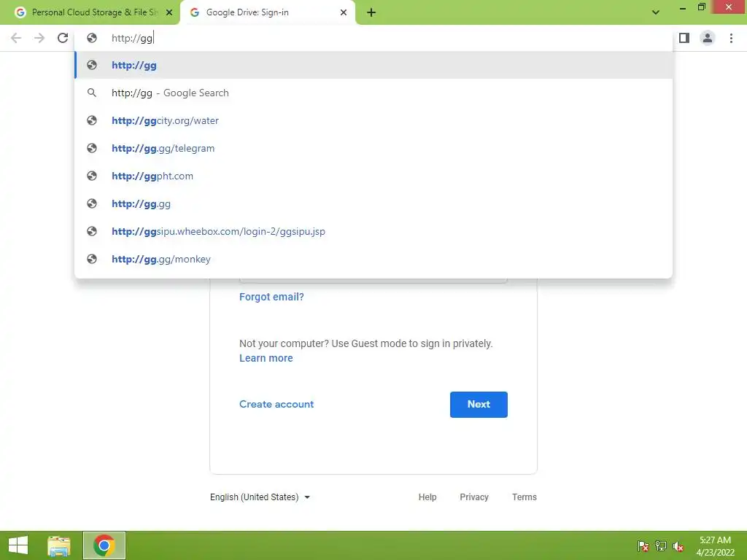The height and width of the screenshot is (560, 747).
Task: Toggle the side panel icon
Action: pyautogui.click(x=684, y=38)
